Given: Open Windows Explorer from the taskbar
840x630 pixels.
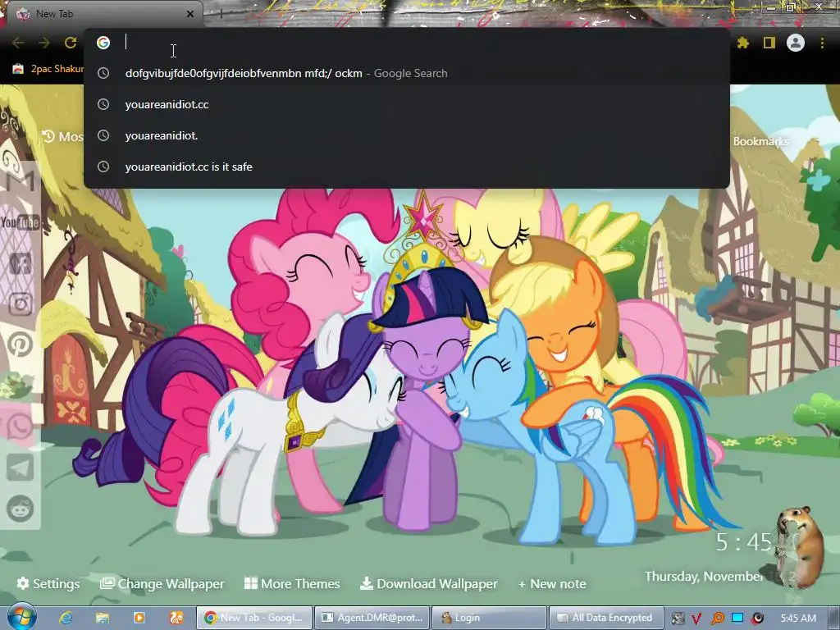Looking at the screenshot, I should [x=103, y=618].
